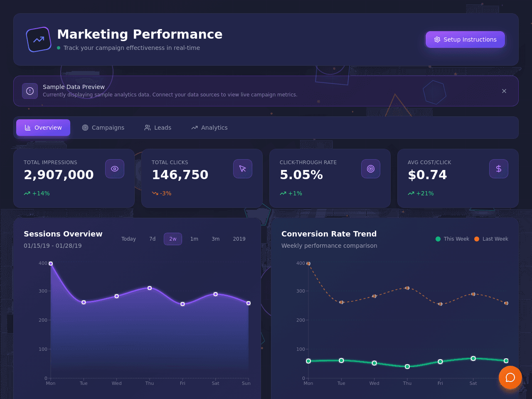The height and width of the screenshot is (399, 532).
Task: Click the Thursday Last Week point on Conversion chart
Action: coord(407,288)
